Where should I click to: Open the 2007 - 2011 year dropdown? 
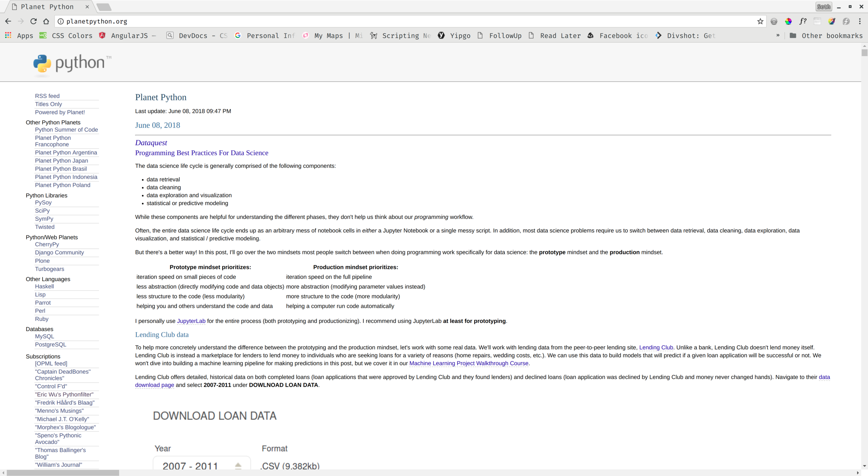(x=202, y=465)
